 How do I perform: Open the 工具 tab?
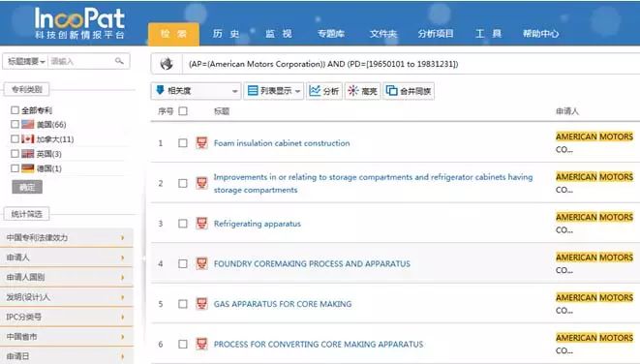488,34
